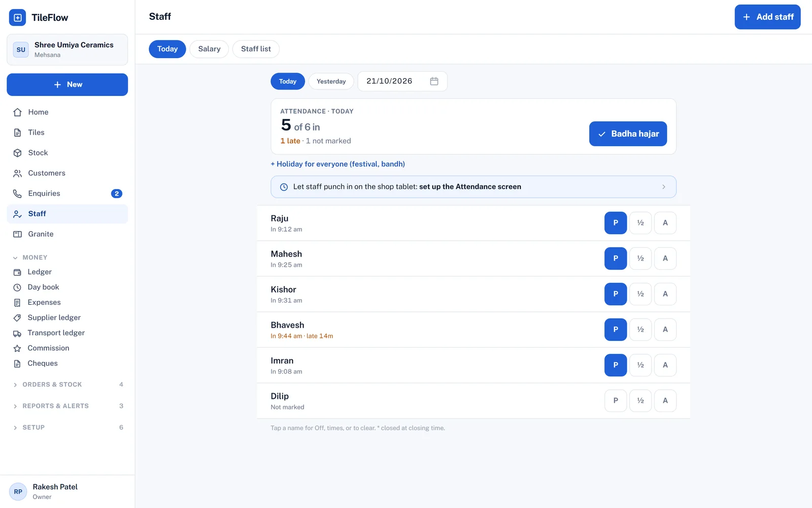Open the Attendance screen setup banner chevron

click(663, 187)
